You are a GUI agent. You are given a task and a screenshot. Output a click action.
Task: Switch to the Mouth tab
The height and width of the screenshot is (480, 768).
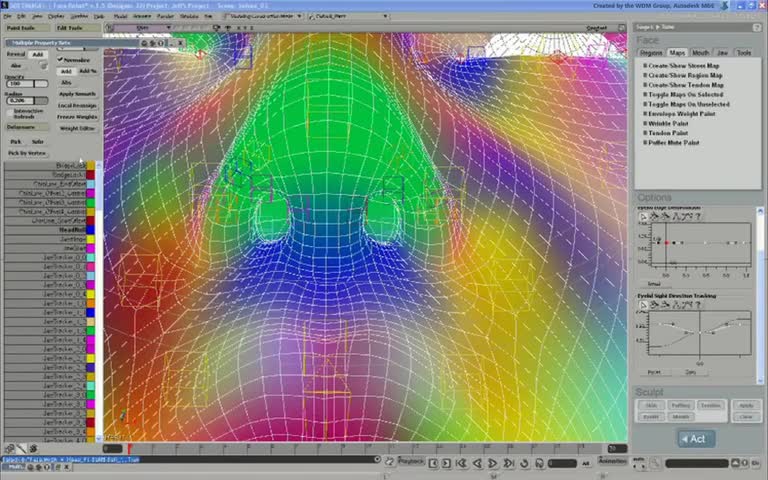point(700,52)
